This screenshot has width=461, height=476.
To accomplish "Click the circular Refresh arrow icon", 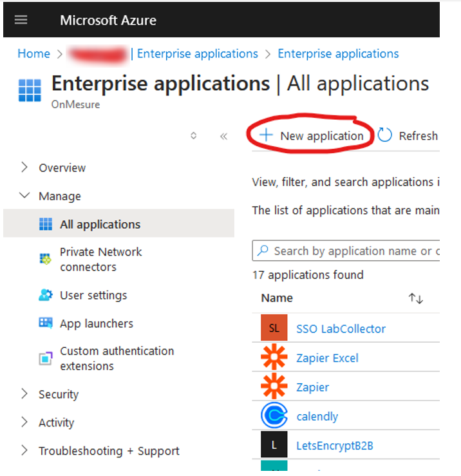I will (385, 135).
